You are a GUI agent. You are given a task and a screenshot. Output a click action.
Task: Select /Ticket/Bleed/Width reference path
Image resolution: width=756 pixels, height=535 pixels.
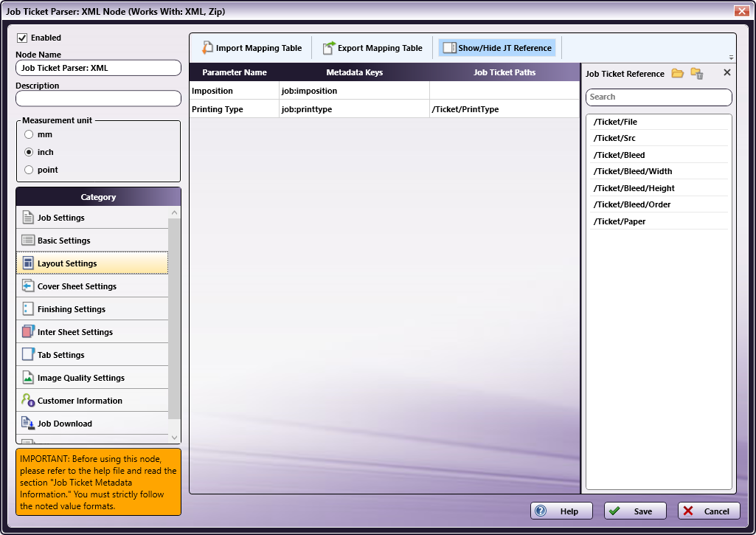[659, 171]
